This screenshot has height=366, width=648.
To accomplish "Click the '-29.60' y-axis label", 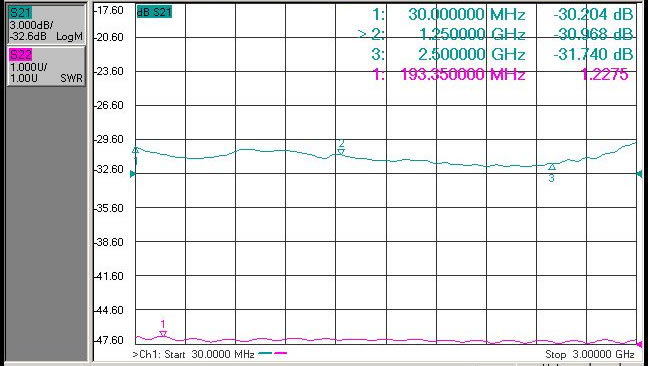I will (110, 140).
